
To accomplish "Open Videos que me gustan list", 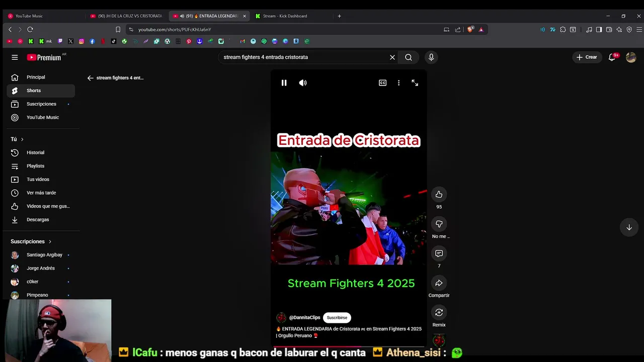I will [x=41, y=206].
